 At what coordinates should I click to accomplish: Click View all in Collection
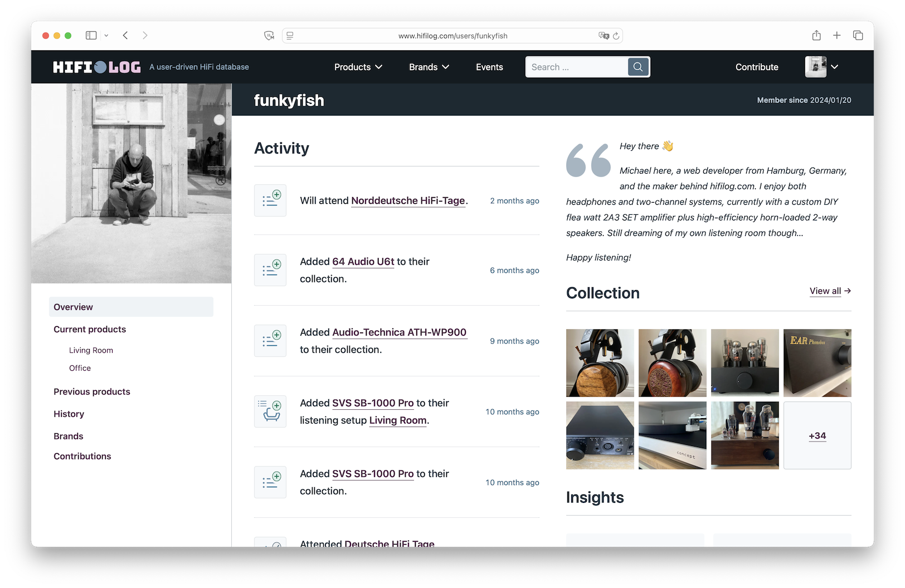tap(825, 291)
